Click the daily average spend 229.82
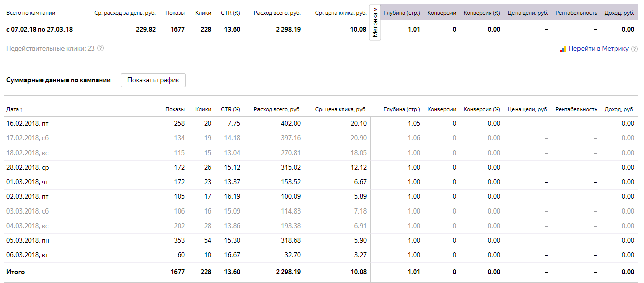Image resolution: width=644 pixels, height=283 pixels. pyautogui.click(x=146, y=29)
